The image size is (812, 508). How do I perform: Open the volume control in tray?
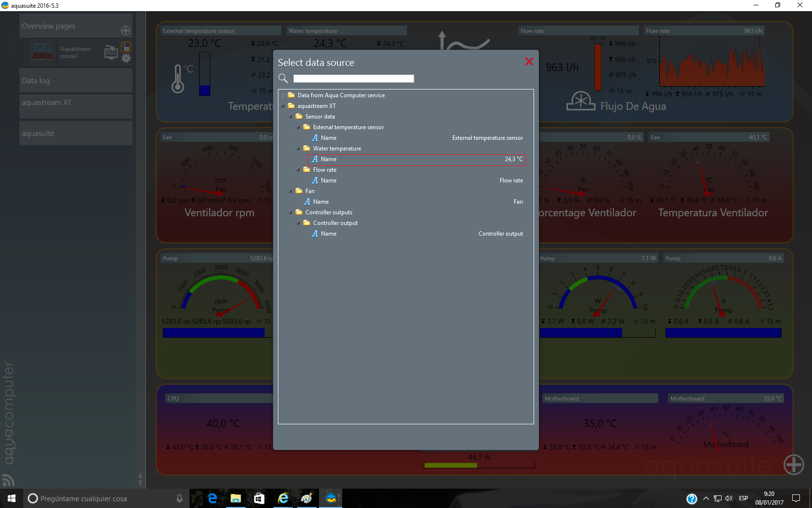pyautogui.click(x=729, y=498)
